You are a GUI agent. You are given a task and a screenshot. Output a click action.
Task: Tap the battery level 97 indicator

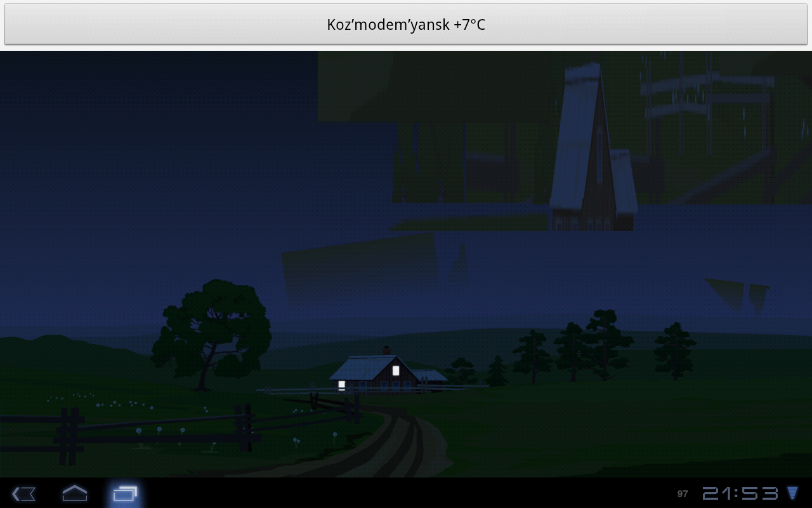click(x=683, y=493)
